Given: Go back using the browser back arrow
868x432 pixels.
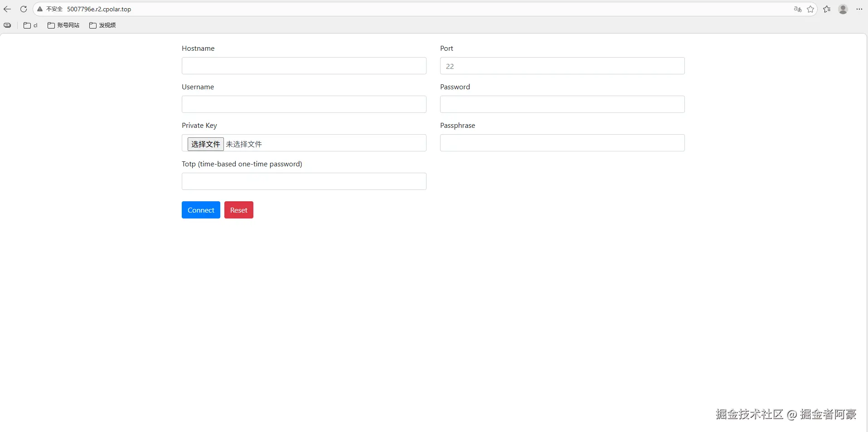Looking at the screenshot, I should [7, 9].
